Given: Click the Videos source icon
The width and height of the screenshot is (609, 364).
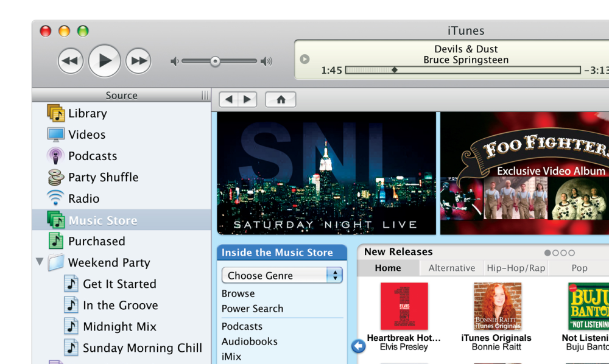Looking at the screenshot, I should 56,135.
